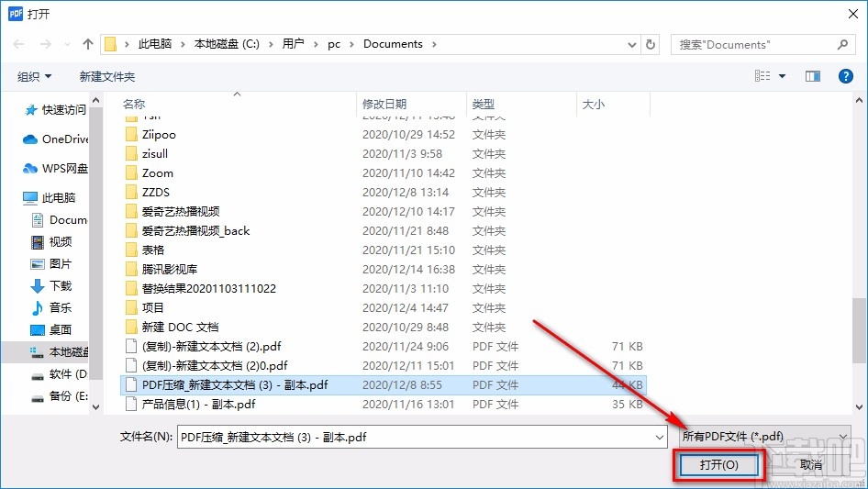Open the 所有PDF文件 file type dropdown
The image size is (868, 489).
coord(765,437)
